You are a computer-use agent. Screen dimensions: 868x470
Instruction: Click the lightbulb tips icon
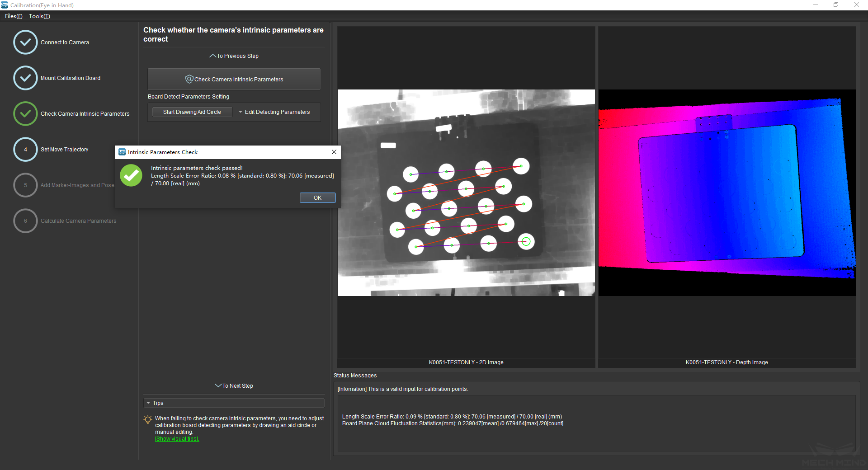pyautogui.click(x=147, y=419)
